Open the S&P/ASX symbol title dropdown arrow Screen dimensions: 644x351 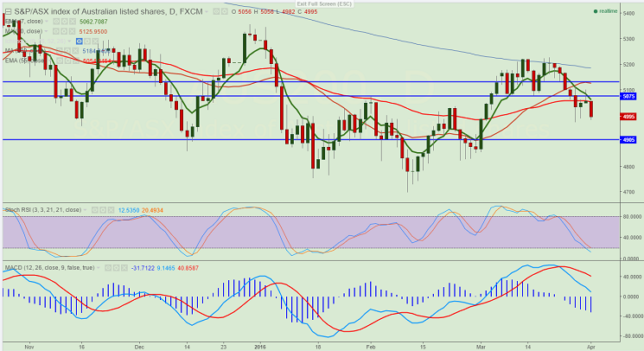[207, 12]
